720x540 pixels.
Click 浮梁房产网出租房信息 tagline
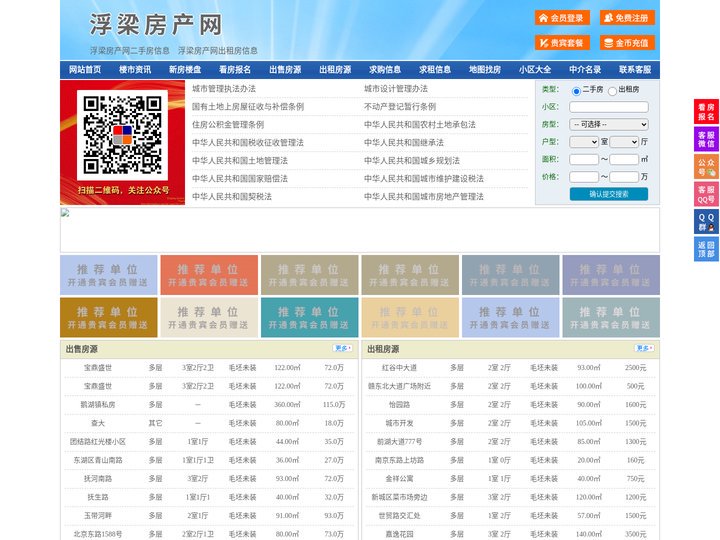point(218,51)
